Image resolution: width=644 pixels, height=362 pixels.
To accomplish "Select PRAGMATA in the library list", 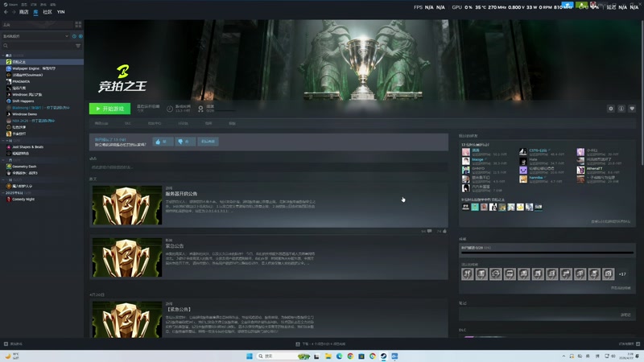I will pos(21,82).
